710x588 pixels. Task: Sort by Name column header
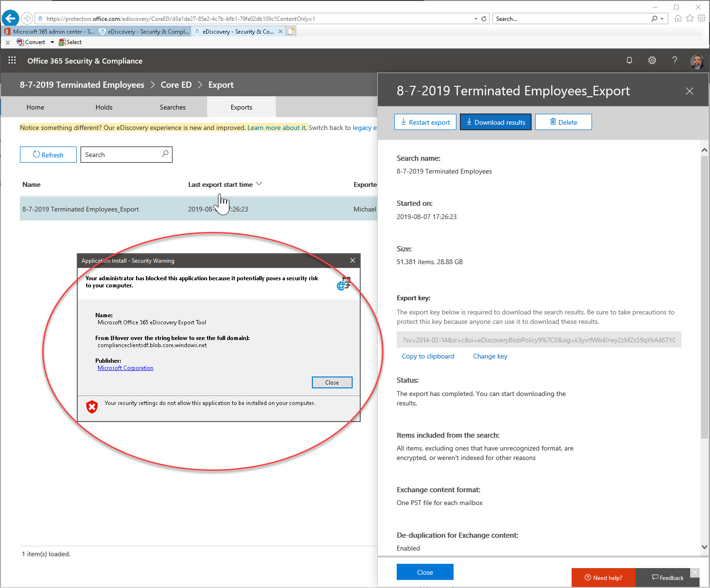click(31, 184)
